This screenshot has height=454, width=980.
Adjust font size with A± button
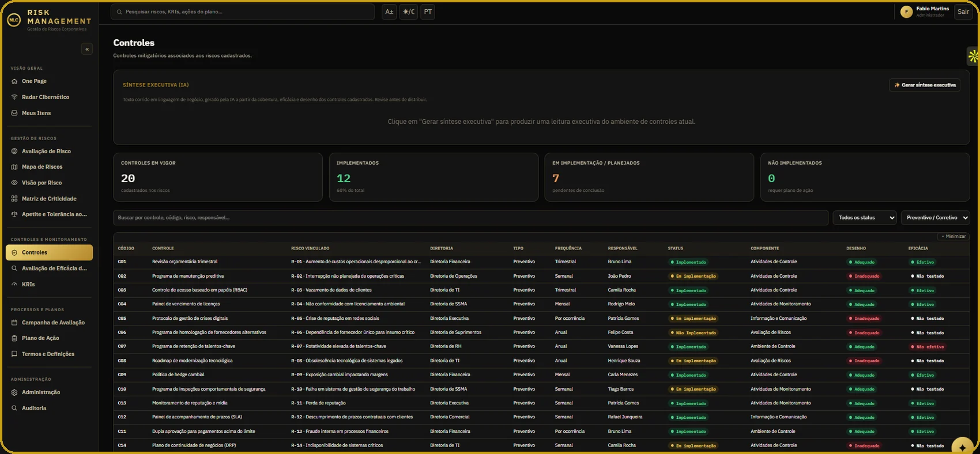click(389, 12)
